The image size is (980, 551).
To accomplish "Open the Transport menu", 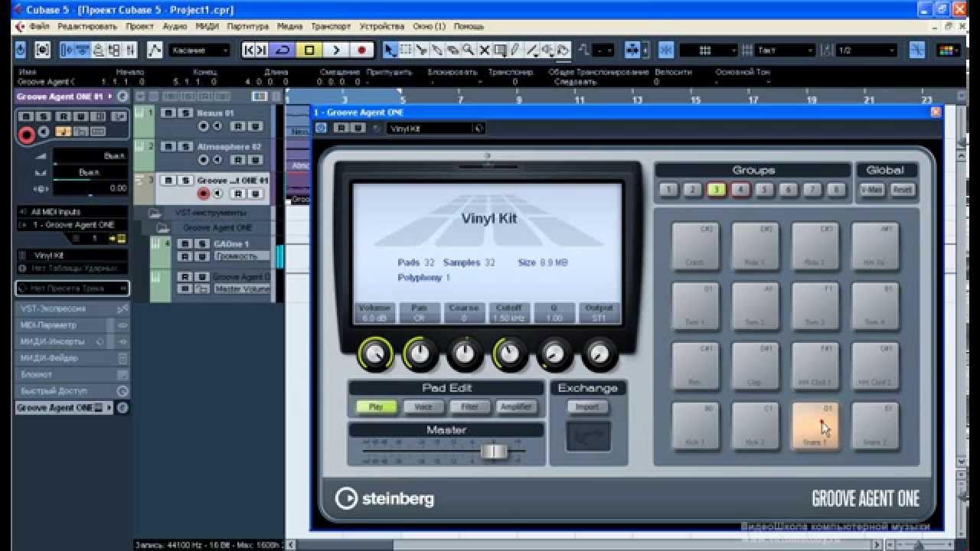I will pyautogui.click(x=331, y=26).
